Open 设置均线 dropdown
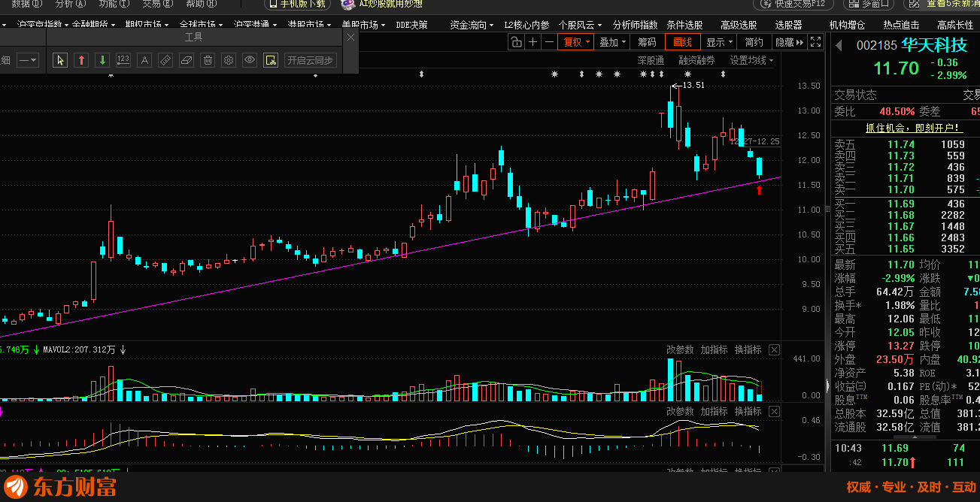The image size is (980, 502). [751, 60]
